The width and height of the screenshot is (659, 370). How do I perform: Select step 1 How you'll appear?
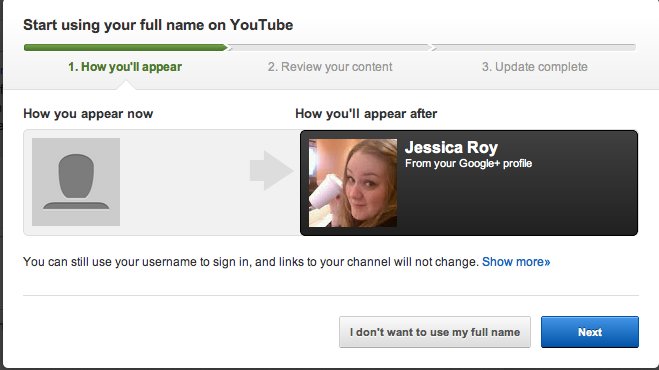point(125,67)
